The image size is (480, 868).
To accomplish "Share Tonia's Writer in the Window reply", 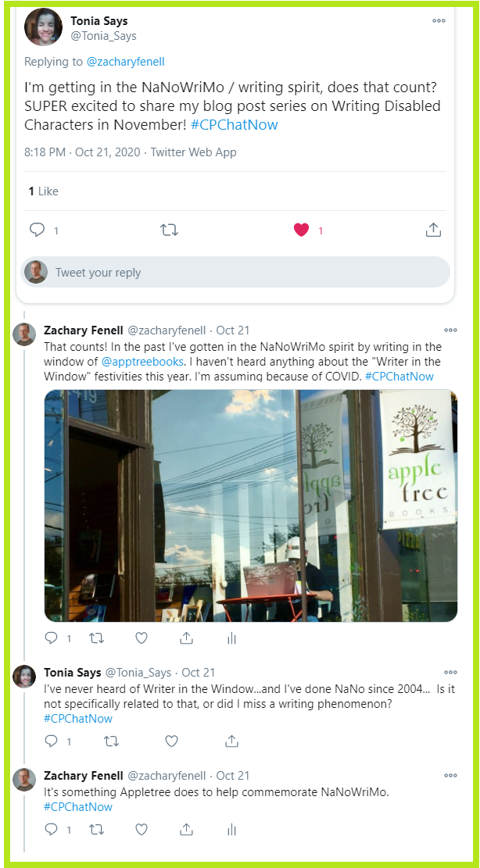I will 232,741.
